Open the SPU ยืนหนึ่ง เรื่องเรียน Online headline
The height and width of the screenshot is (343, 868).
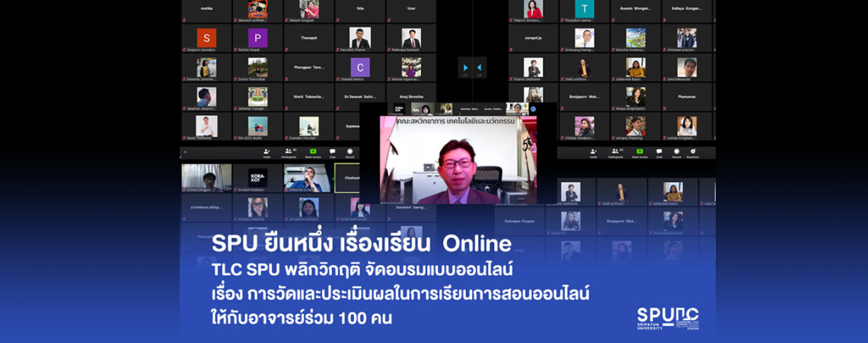tap(361, 244)
